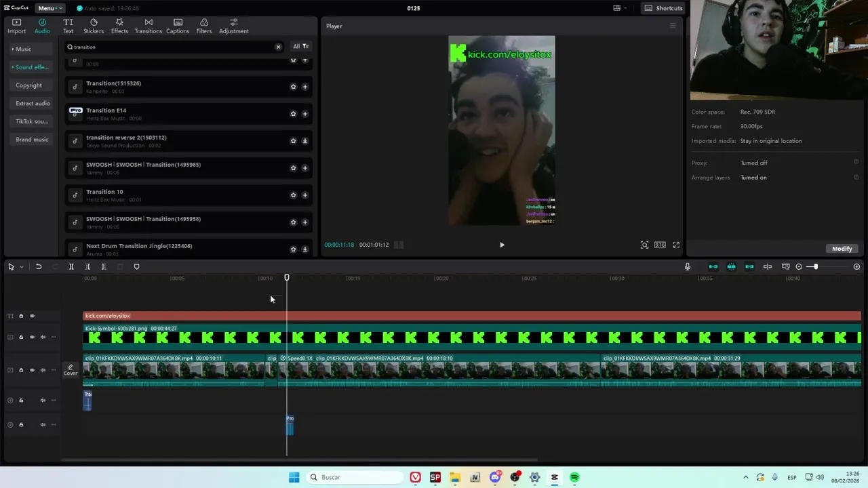Split the clip at the playhead

71,267
